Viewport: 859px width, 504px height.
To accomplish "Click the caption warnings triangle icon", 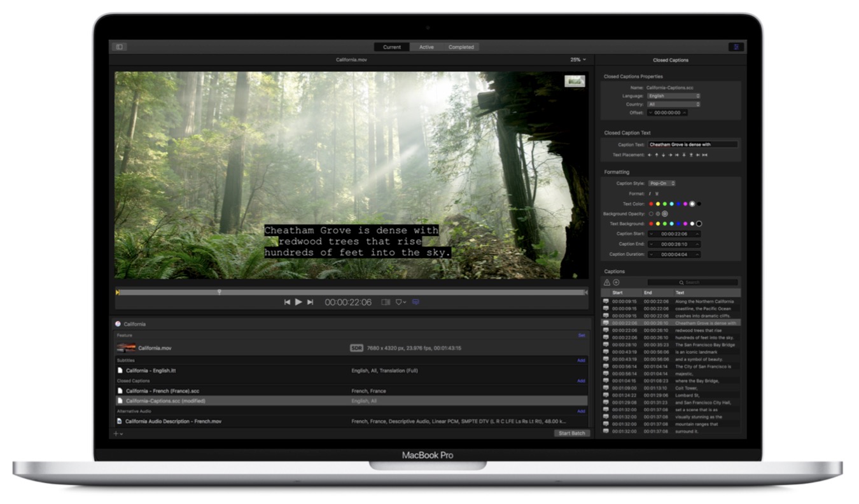I will pos(606,283).
